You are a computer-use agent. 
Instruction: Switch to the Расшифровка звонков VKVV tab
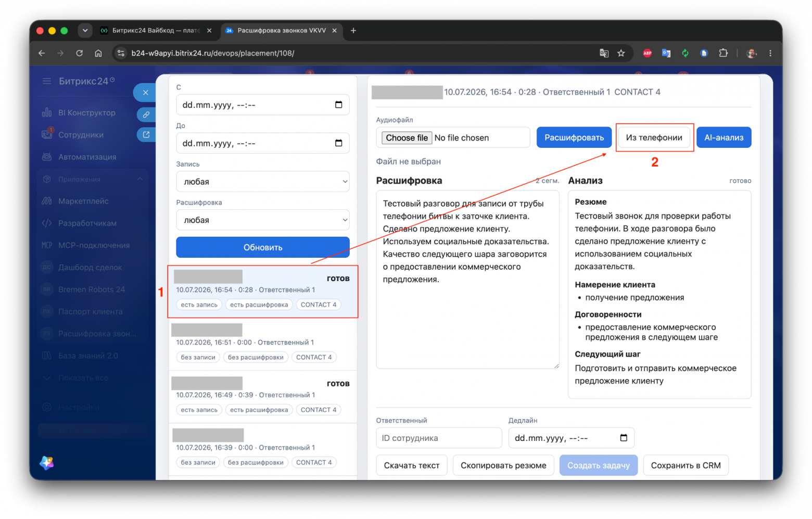pyautogui.click(x=281, y=31)
